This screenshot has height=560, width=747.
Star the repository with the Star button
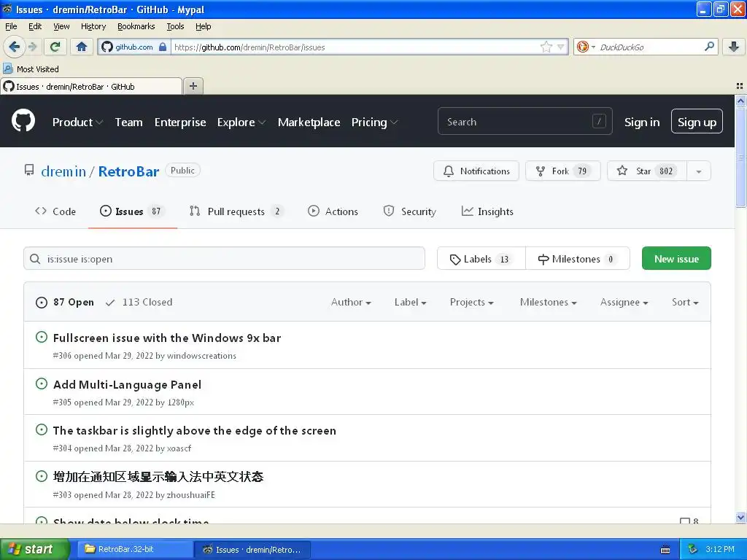647,171
